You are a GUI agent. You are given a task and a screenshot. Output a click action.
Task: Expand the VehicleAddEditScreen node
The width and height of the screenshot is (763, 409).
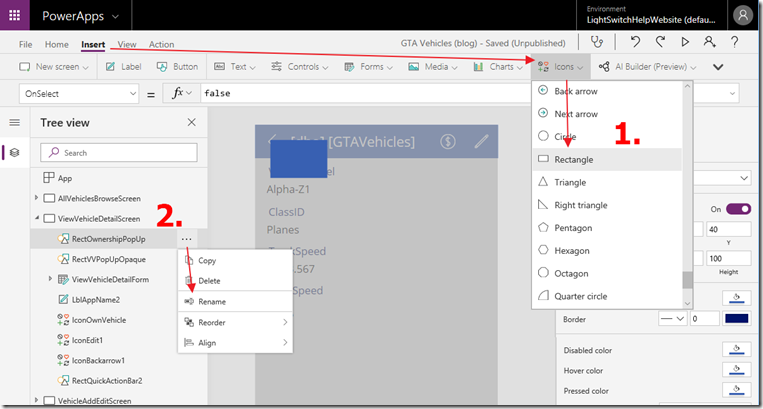(36, 400)
